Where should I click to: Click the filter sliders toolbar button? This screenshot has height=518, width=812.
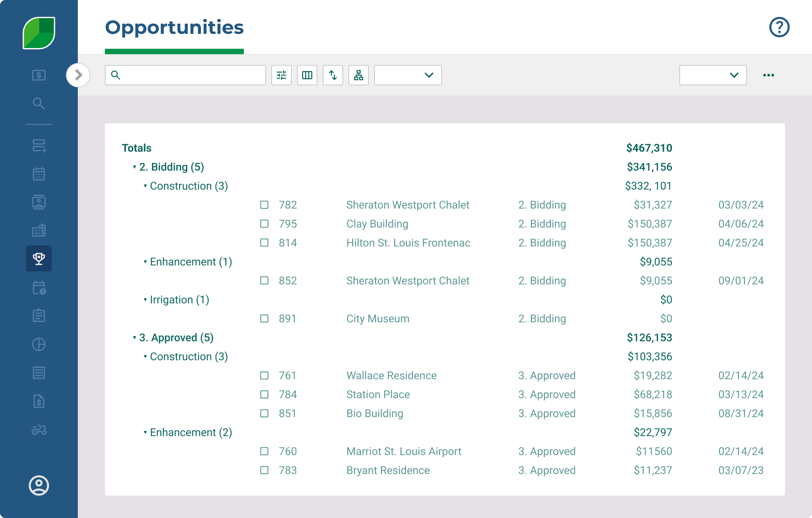[281, 75]
